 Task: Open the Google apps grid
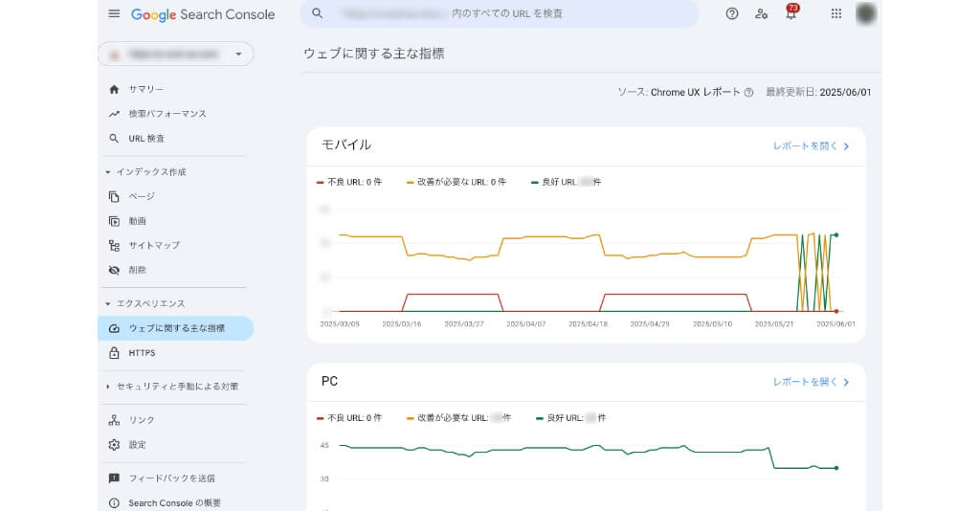pos(836,13)
